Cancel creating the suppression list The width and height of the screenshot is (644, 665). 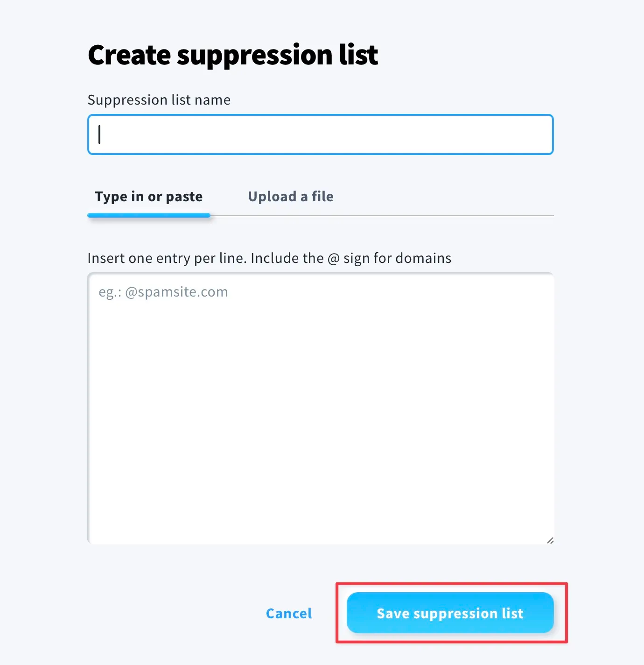pos(288,613)
